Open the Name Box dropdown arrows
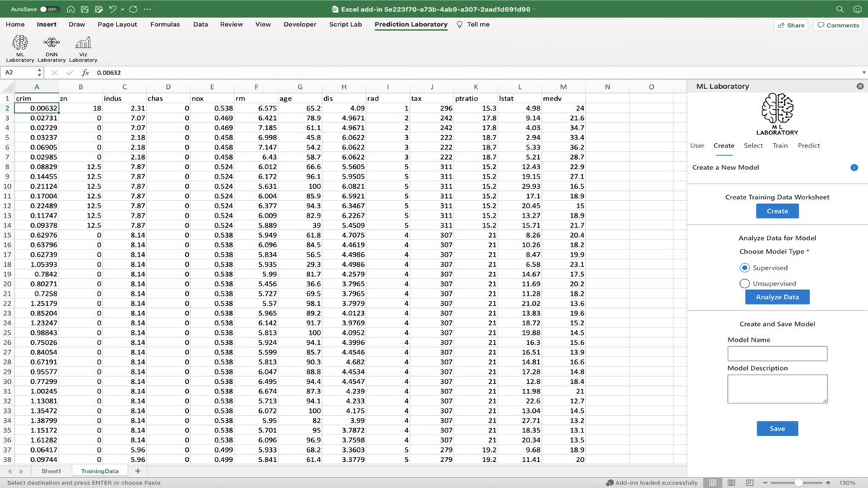 pos(39,73)
